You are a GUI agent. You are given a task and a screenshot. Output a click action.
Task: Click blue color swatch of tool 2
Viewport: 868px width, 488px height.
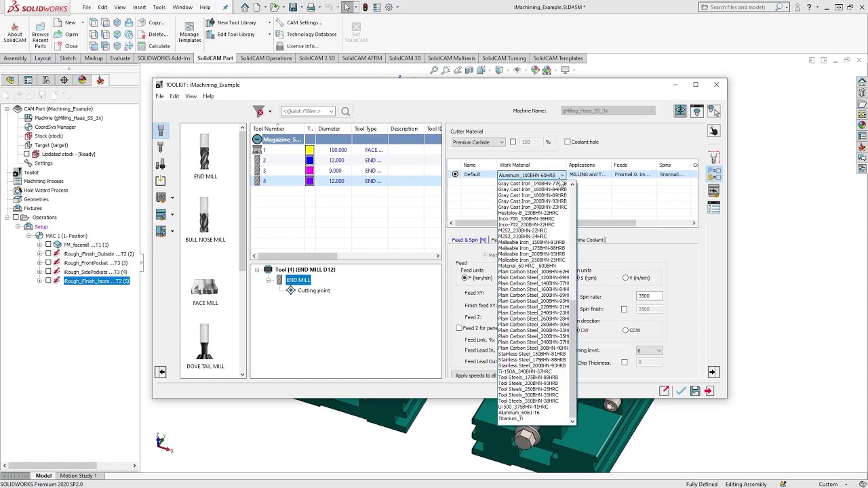tap(310, 161)
